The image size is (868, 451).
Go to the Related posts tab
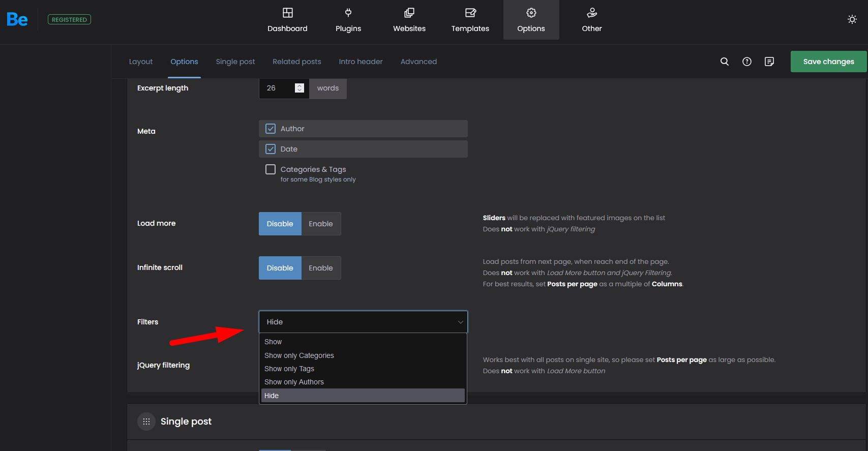click(297, 62)
